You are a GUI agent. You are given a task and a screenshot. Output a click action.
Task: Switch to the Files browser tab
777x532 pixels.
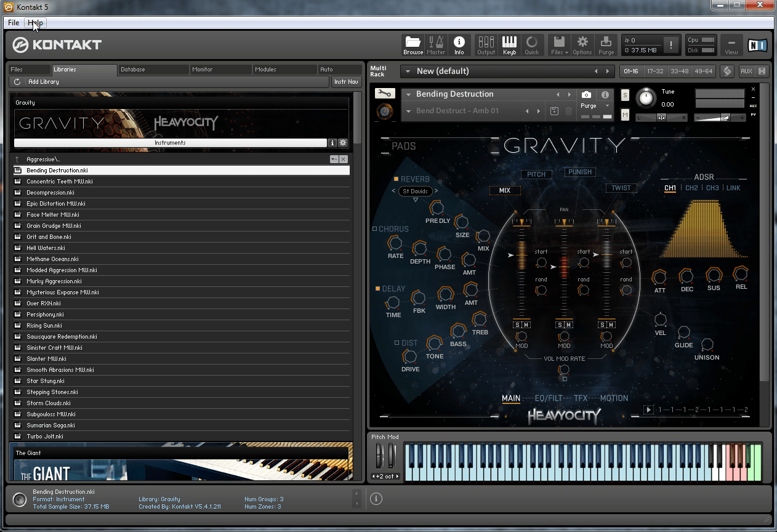30,70
